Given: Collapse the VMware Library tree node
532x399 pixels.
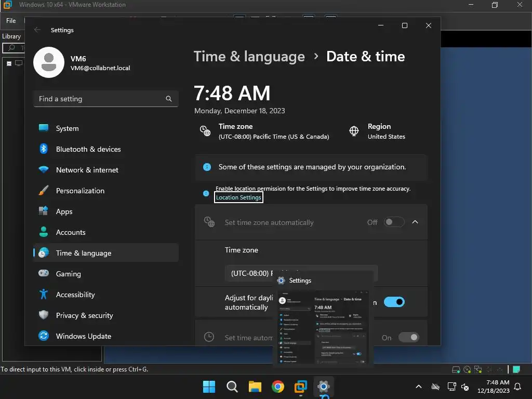Looking at the screenshot, I should 9,63.
